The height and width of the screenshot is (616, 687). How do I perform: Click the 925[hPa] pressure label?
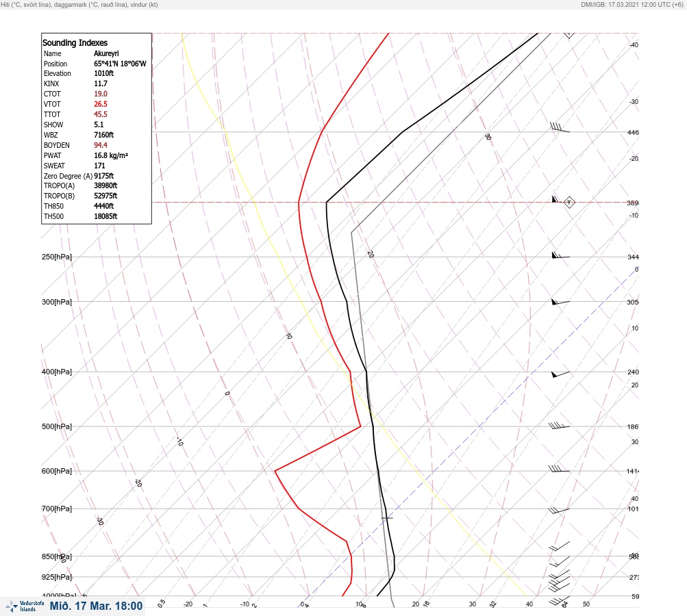tap(57, 577)
